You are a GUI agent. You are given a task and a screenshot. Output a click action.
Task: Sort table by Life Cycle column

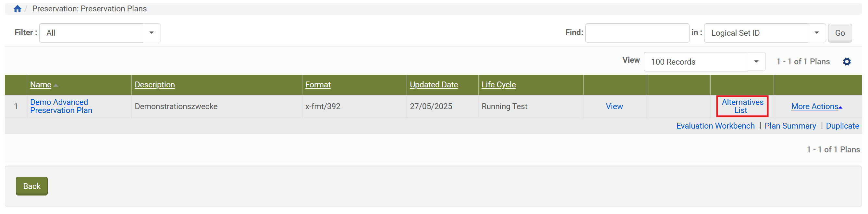(x=498, y=84)
